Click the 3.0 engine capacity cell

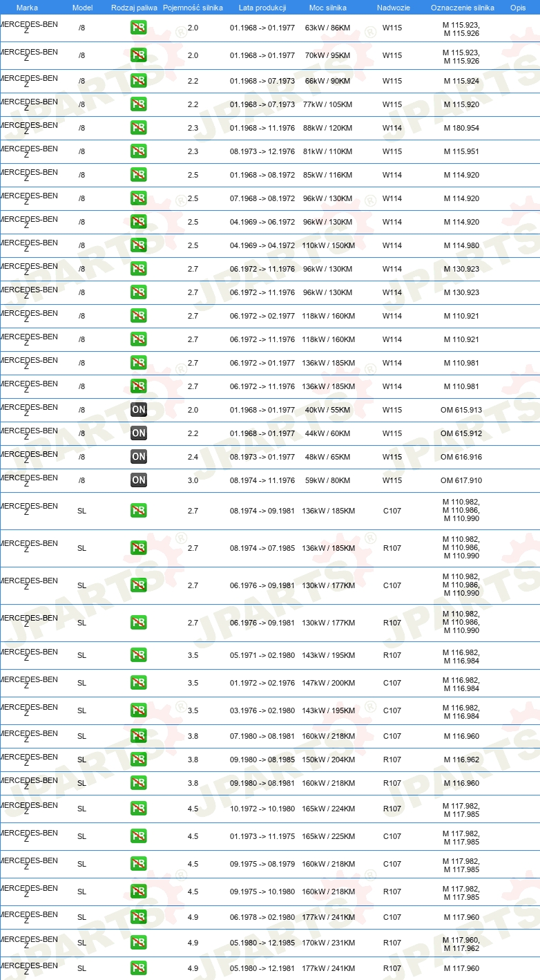tap(193, 481)
